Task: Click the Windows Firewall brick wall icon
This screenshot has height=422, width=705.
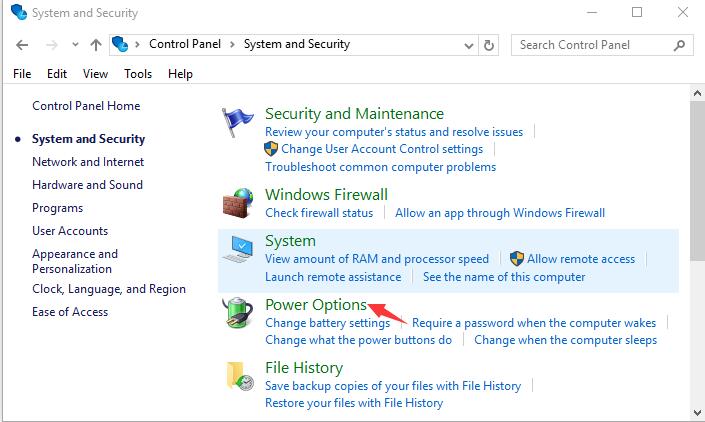Action: (237, 203)
